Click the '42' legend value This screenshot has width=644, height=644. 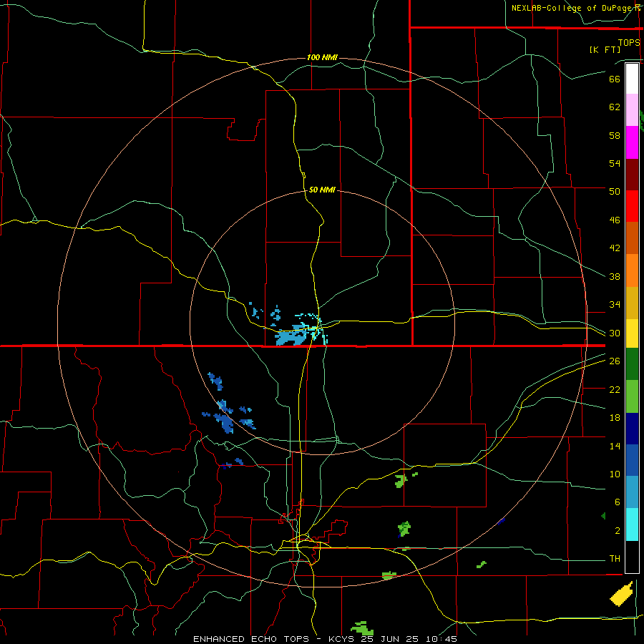click(x=615, y=248)
